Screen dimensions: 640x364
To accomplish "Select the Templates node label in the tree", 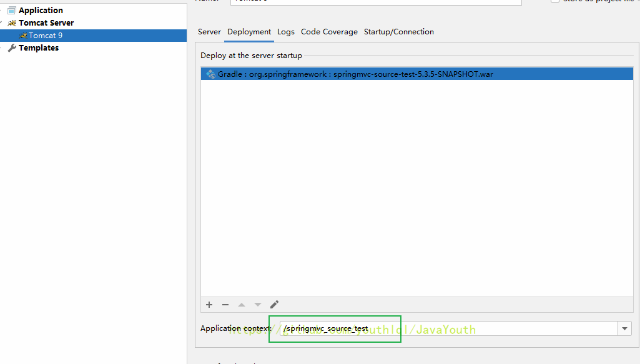I will tap(39, 48).
